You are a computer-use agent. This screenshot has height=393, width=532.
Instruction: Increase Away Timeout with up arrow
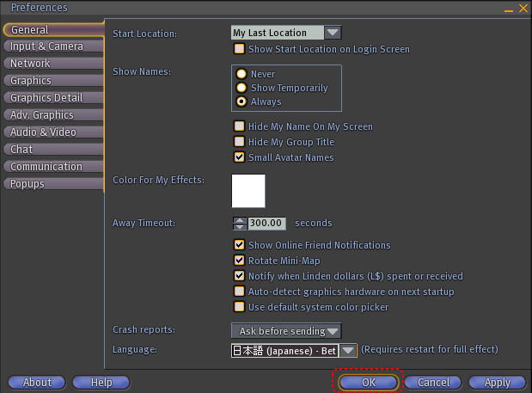click(x=240, y=220)
